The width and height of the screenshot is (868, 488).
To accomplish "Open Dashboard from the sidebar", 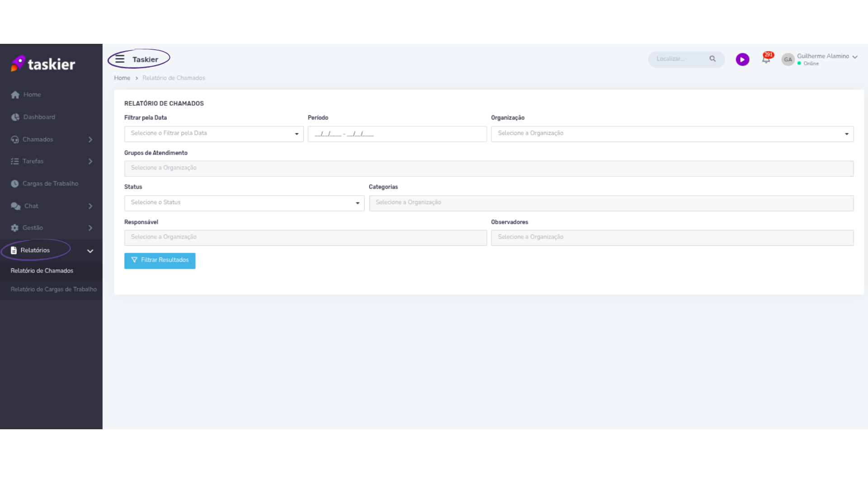I will [39, 117].
